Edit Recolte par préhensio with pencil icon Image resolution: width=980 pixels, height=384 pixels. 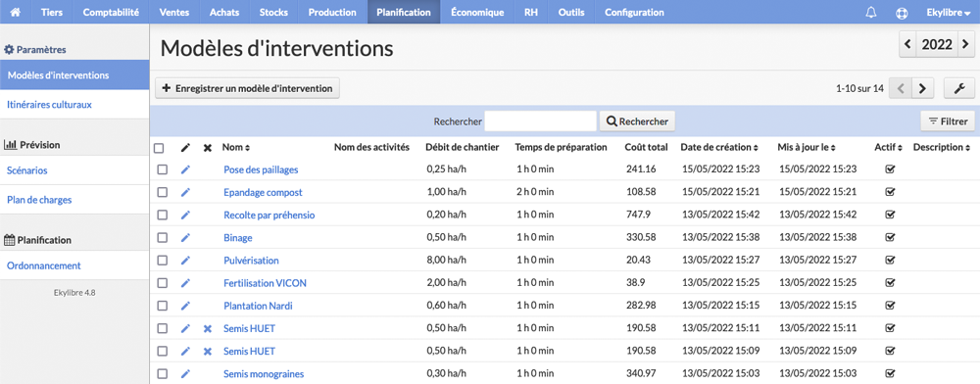(x=185, y=215)
